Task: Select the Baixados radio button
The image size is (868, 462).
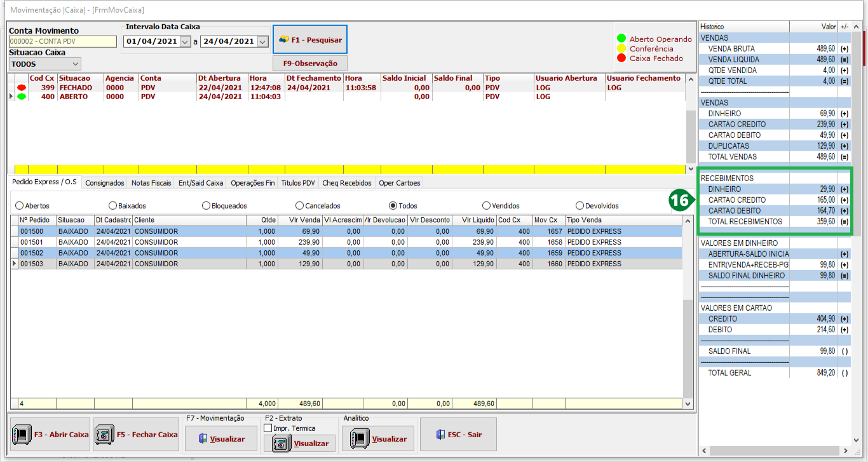Action: point(112,206)
